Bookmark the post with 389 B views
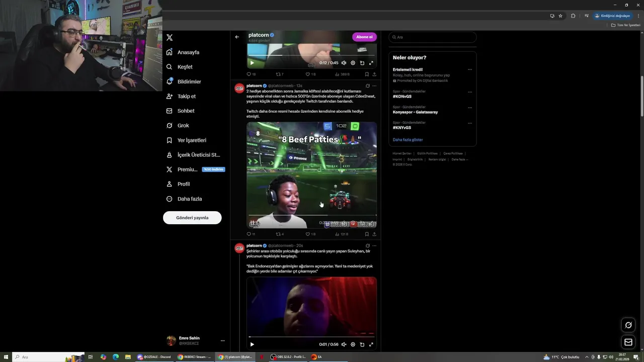 coord(367,74)
